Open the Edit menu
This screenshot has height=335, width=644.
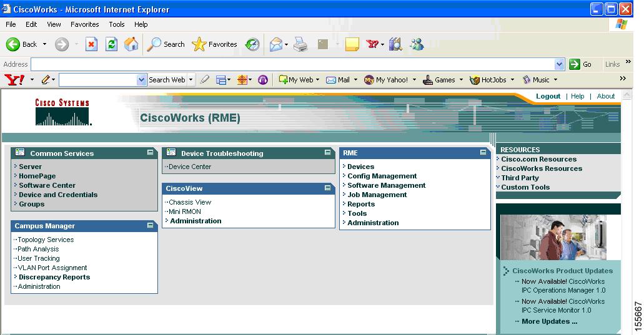pyautogui.click(x=31, y=24)
